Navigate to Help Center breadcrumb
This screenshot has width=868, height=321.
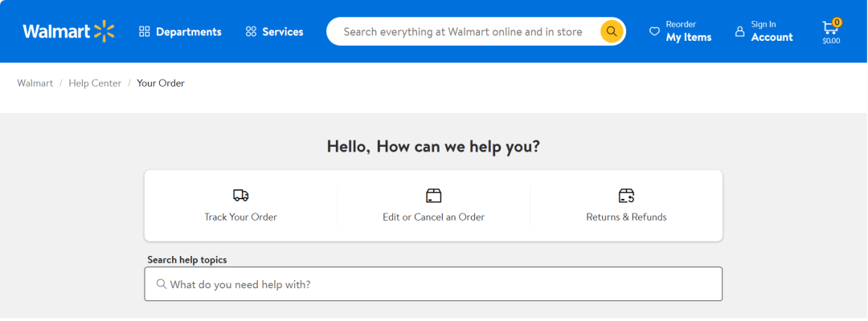(95, 83)
